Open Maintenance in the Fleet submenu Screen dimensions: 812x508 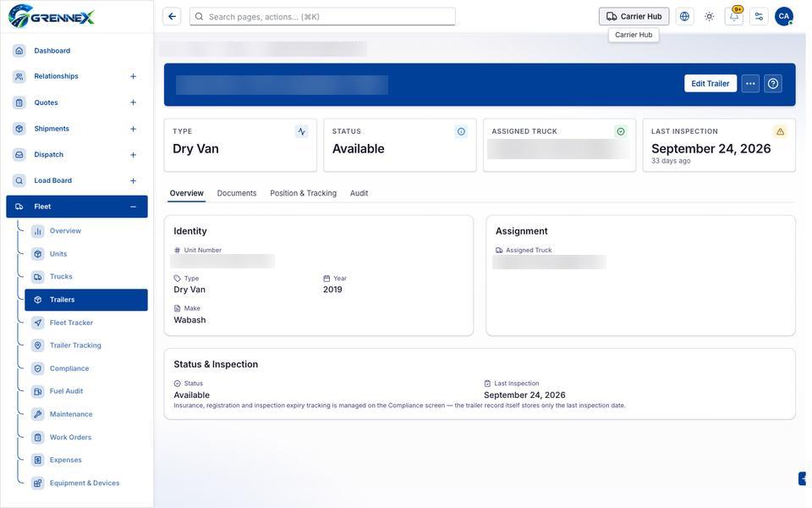[x=86, y=414]
